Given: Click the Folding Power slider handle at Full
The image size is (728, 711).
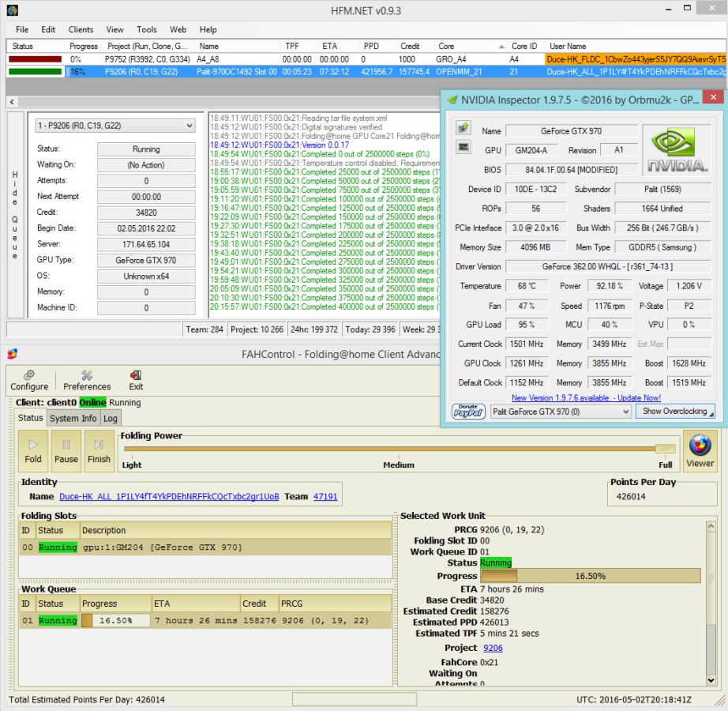Looking at the screenshot, I should click(665, 448).
